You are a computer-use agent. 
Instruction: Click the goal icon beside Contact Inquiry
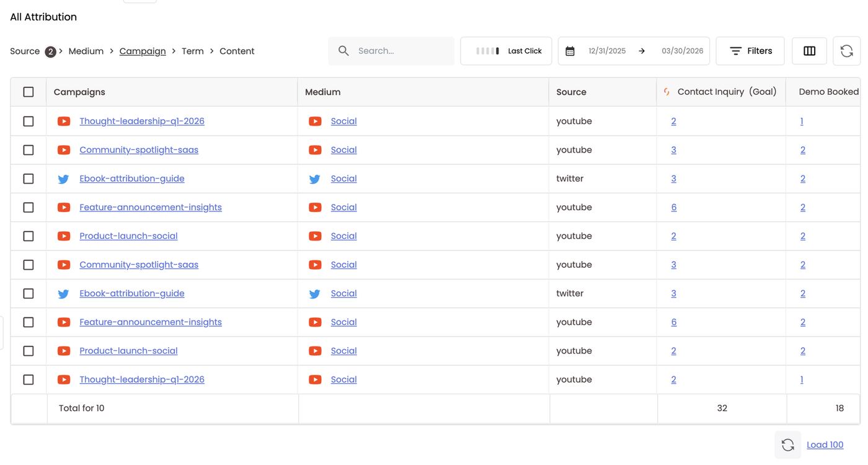point(666,92)
